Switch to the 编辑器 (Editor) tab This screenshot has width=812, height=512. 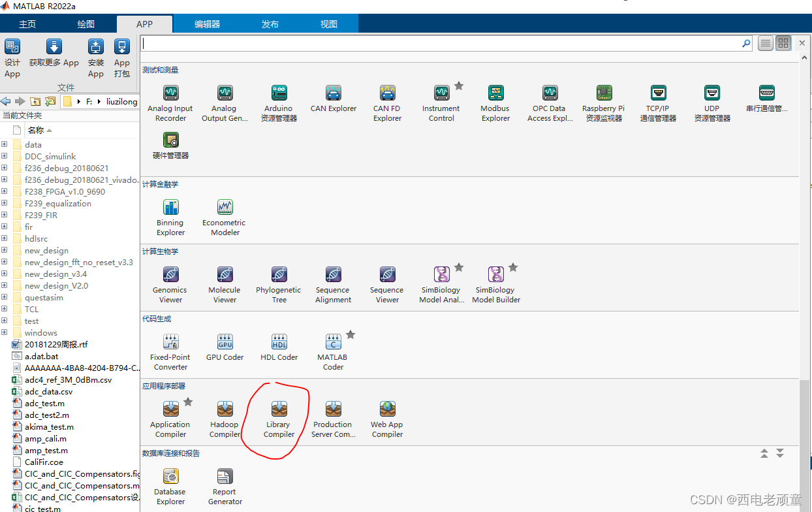[207, 24]
